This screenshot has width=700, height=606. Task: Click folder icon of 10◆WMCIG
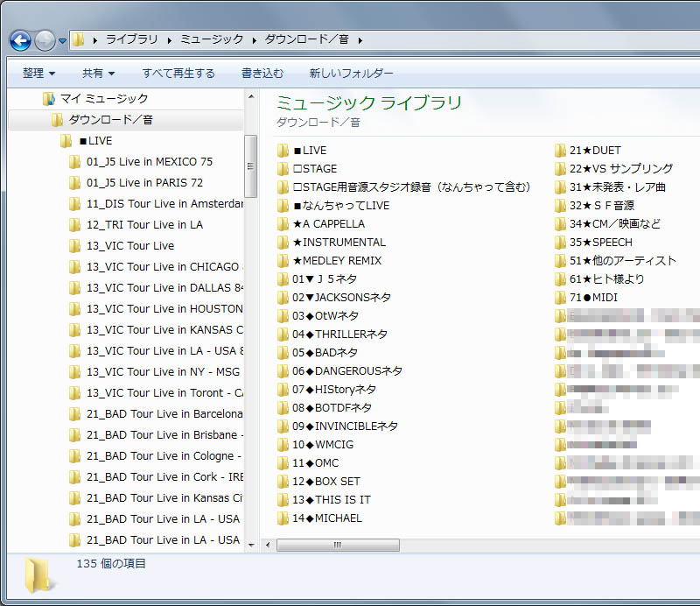[x=283, y=445]
